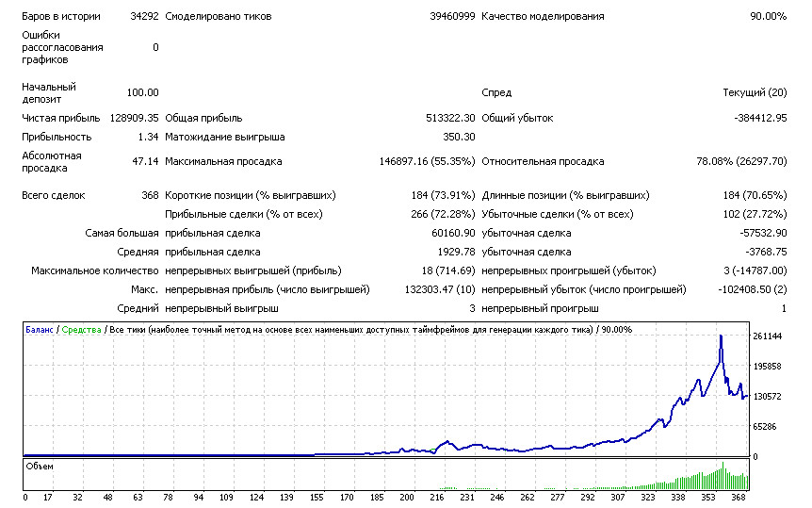Select the 'Качество моделирования' label
Screen dimensions: 812x508
(x=543, y=16)
